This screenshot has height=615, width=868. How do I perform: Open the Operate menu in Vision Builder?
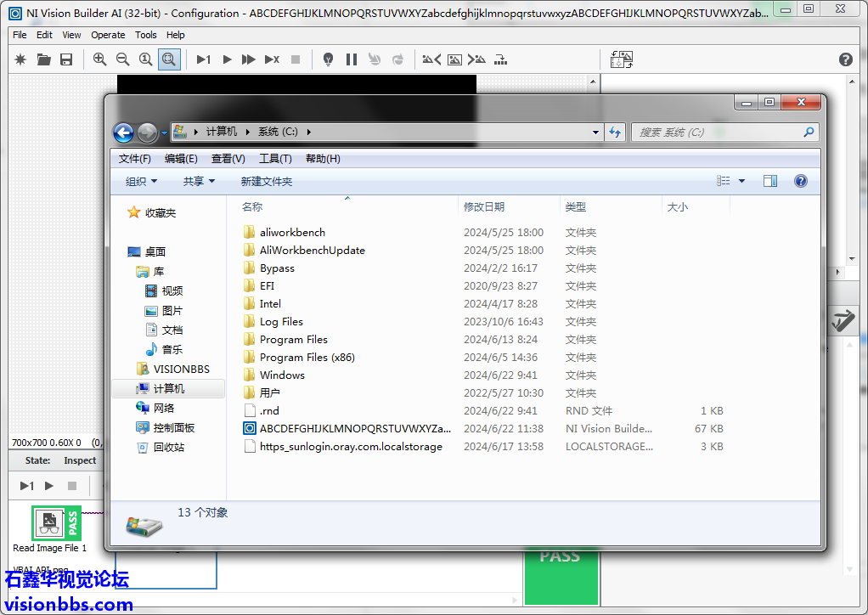tap(108, 35)
